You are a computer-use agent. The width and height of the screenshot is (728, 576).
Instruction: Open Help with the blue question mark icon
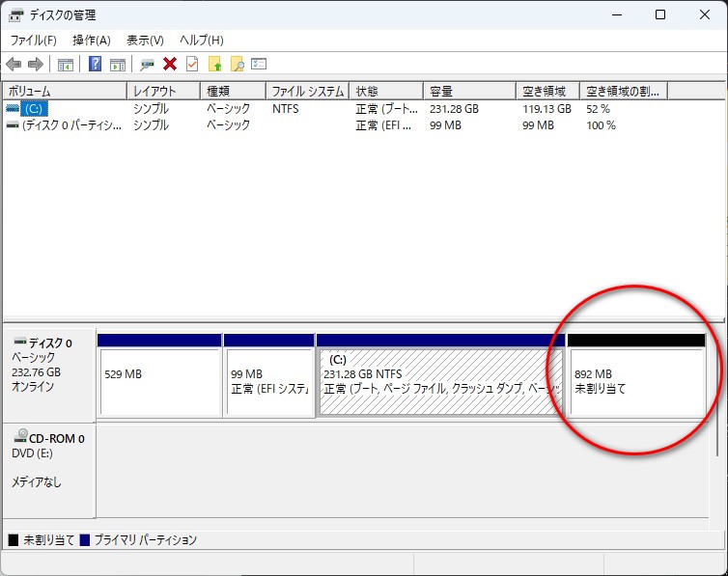click(x=95, y=64)
